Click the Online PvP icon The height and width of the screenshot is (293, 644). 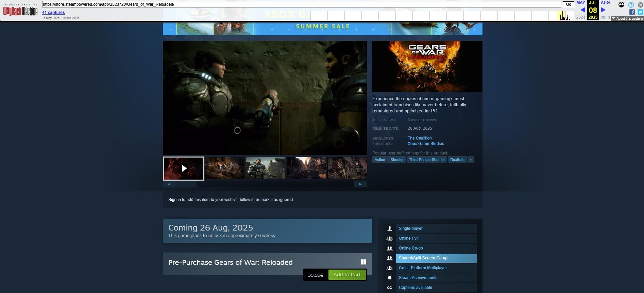[x=390, y=238]
